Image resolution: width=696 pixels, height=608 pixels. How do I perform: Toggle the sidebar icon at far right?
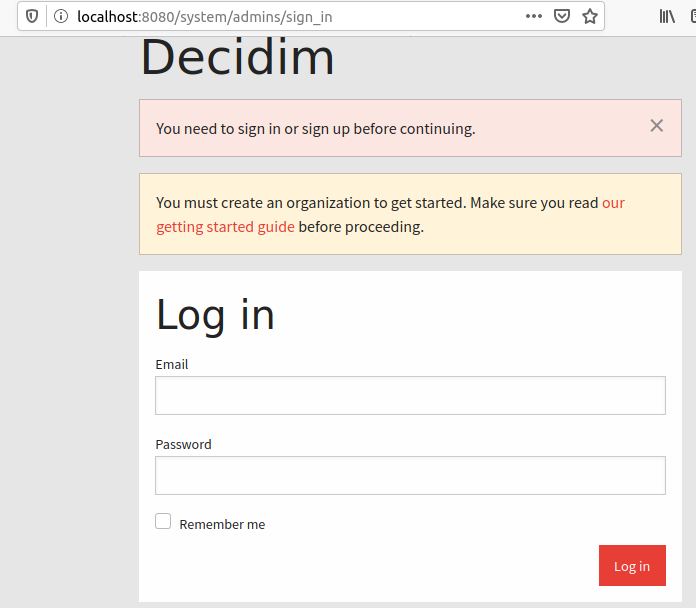(693, 16)
